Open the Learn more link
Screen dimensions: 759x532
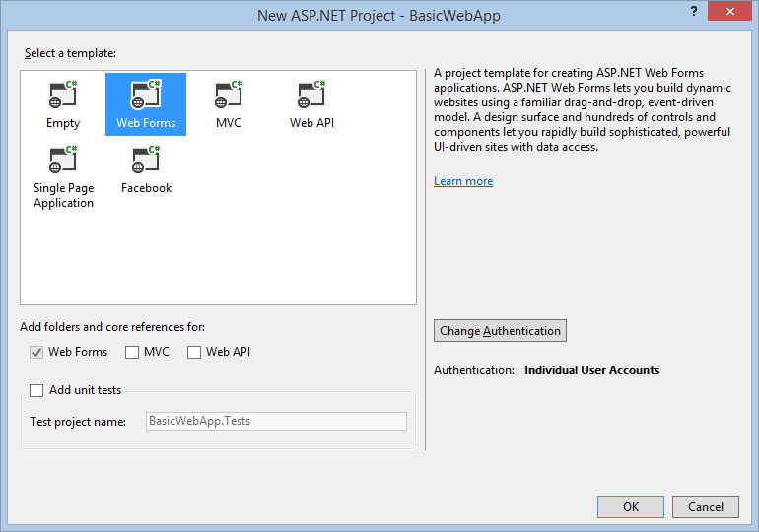(x=463, y=181)
